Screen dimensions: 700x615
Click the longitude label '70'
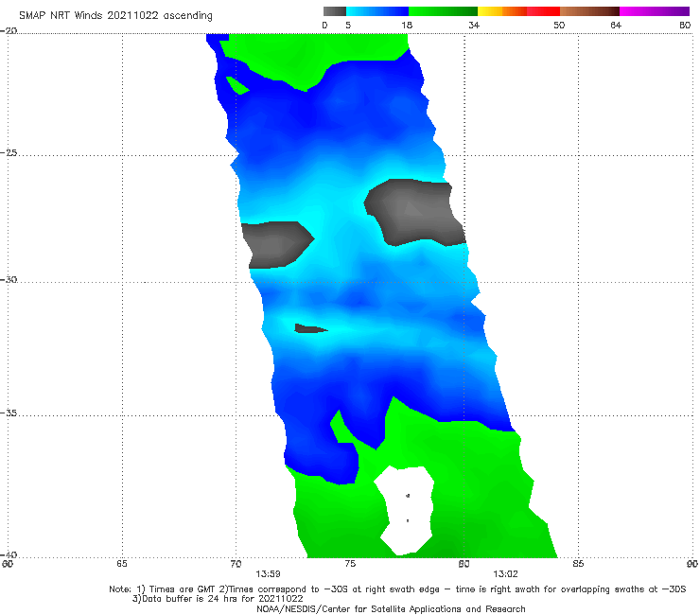click(x=236, y=564)
